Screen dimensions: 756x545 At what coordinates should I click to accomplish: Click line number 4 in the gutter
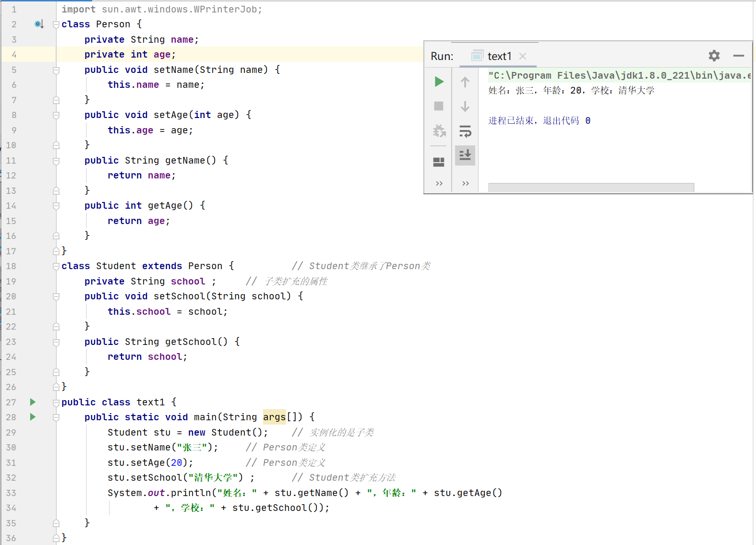pyautogui.click(x=14, y=55)
